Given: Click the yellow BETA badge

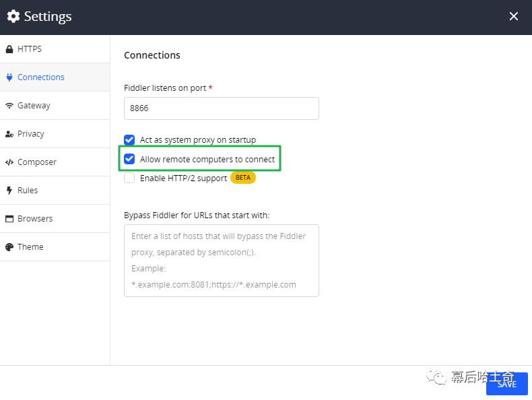Looking at the screenshot, I should coord(243,178).
